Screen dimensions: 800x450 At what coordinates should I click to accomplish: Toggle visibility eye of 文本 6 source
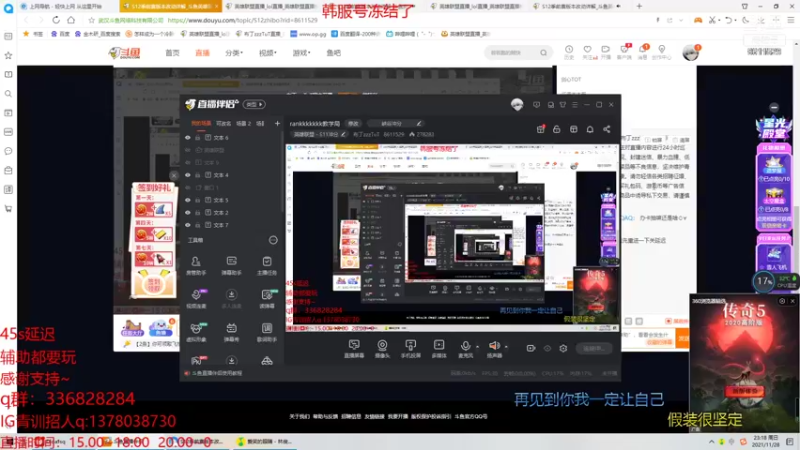188,138
